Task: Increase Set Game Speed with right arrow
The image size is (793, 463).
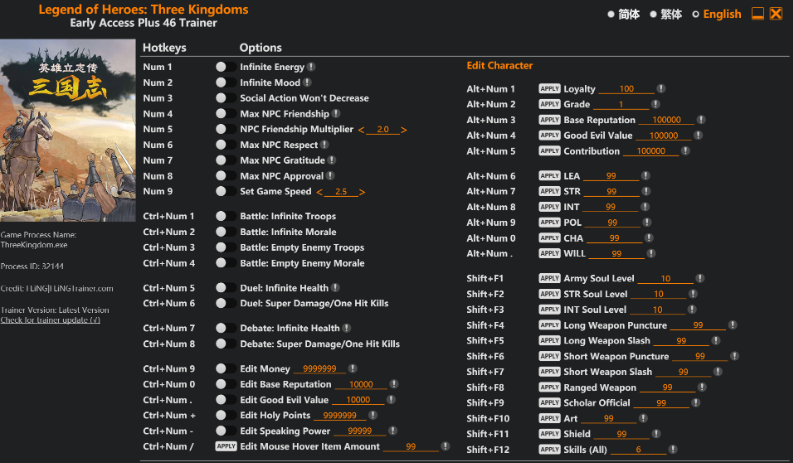Action: [x=362, y=192]
